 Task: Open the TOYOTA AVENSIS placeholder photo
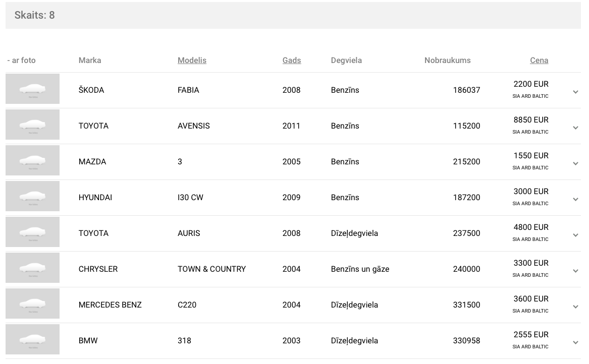tap(32, 125)
